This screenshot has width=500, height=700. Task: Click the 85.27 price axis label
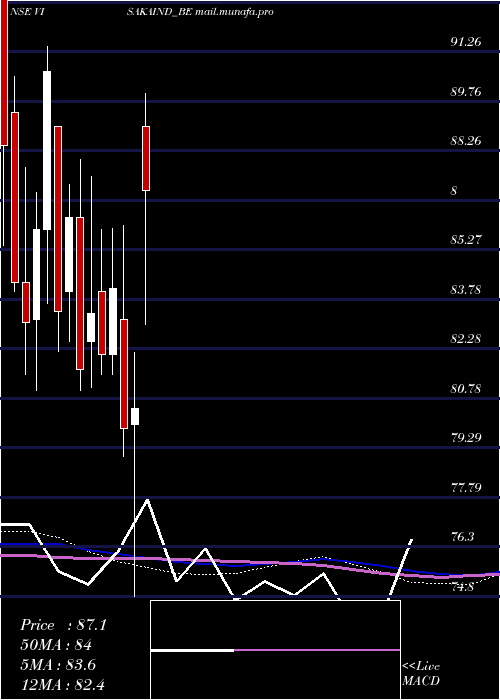coord(466,240)
